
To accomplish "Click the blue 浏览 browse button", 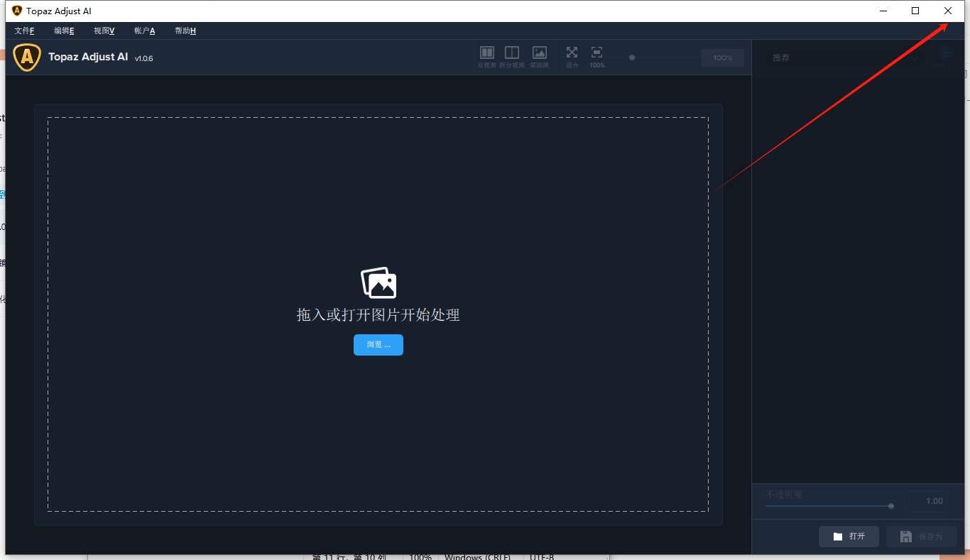I will coord(378,345).
